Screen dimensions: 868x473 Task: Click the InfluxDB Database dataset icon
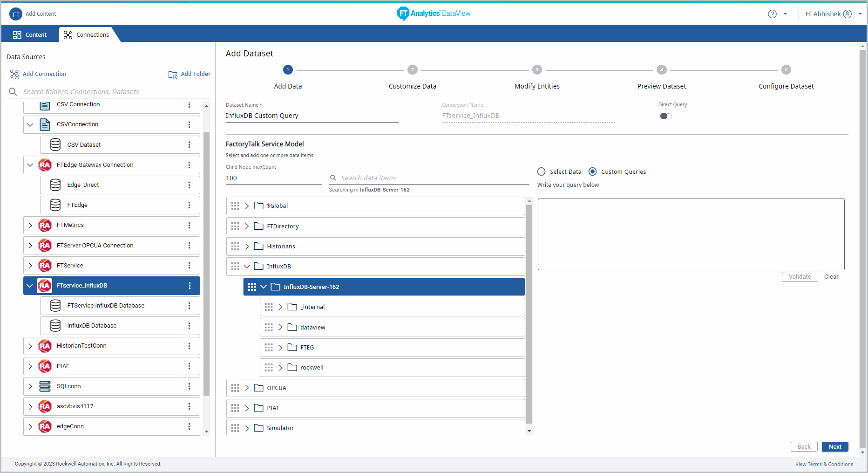[x=55, y=326]
